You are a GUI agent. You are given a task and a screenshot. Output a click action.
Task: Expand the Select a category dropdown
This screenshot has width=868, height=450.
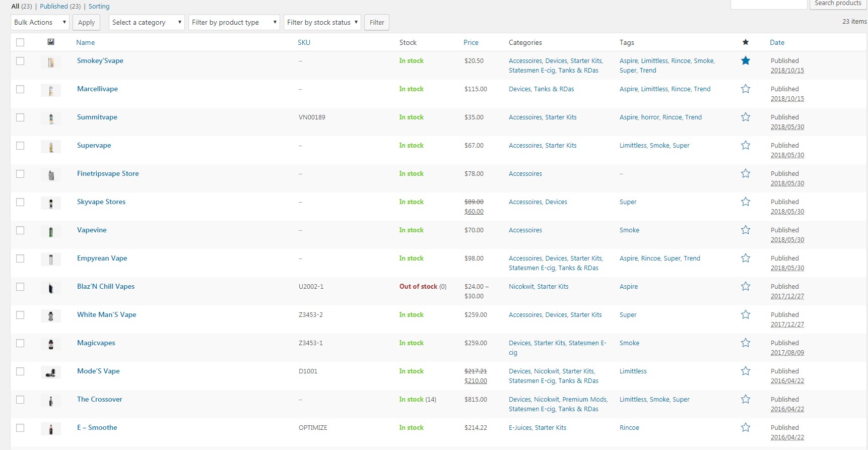[x=147, y=22]
